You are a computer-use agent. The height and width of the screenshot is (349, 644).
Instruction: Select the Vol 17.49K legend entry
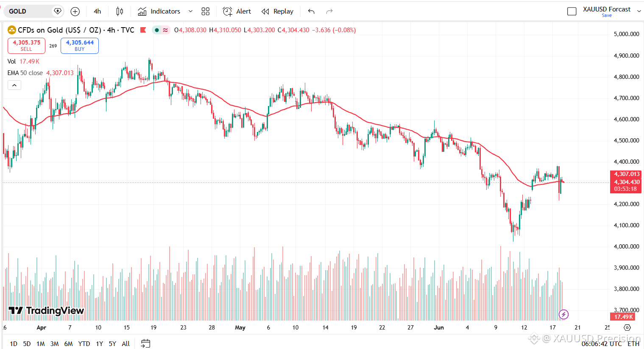(x=23, y=61)
